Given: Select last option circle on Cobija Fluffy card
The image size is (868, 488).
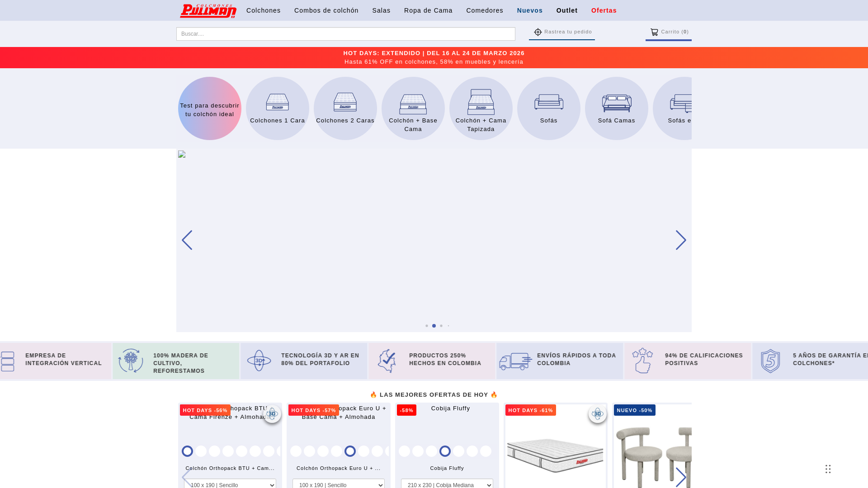Looking at the screenshot, I should (x=486, y=451).
